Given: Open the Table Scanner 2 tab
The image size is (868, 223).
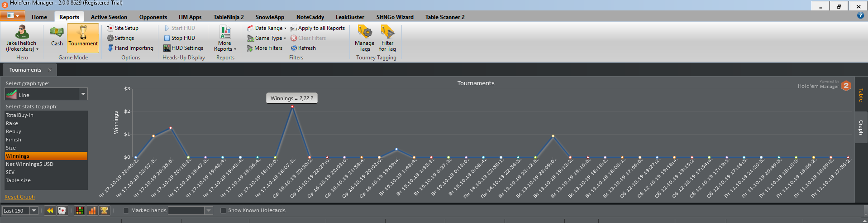Looking at the screenshot, I should point(445,17).
